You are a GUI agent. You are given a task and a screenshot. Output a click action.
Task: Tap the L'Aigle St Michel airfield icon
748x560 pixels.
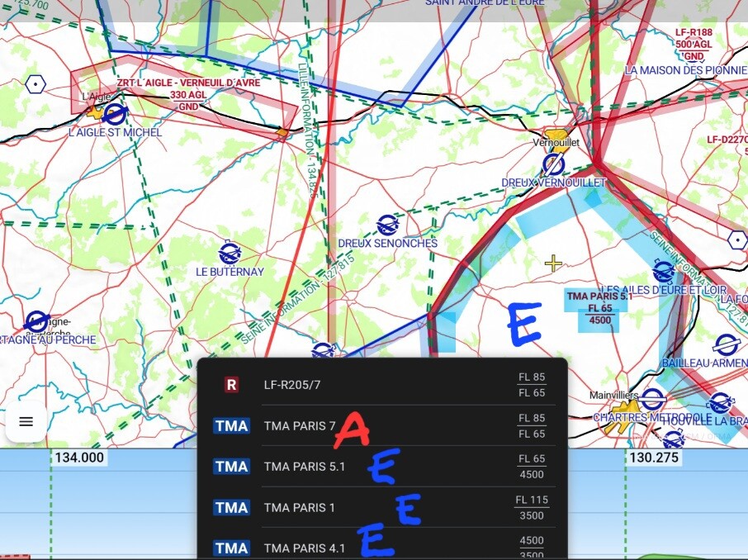(x=115, y=113)
